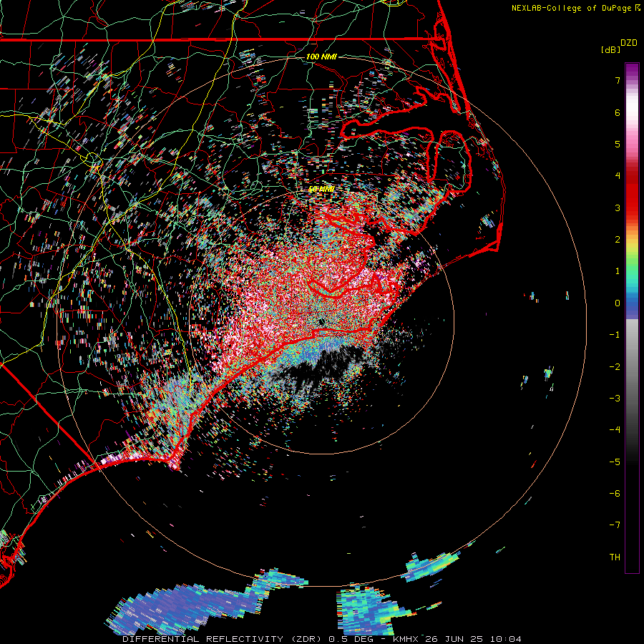Click the TH threshold label on scale

coord(615,557)
